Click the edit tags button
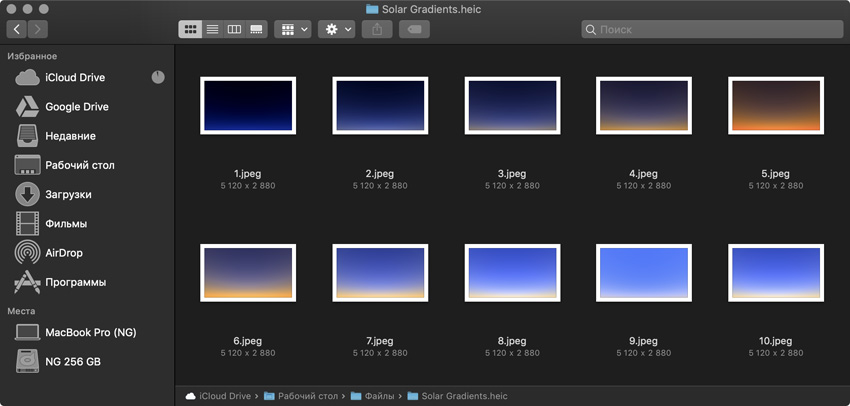This screenshot has height=406, width=850. click(414, 30)
